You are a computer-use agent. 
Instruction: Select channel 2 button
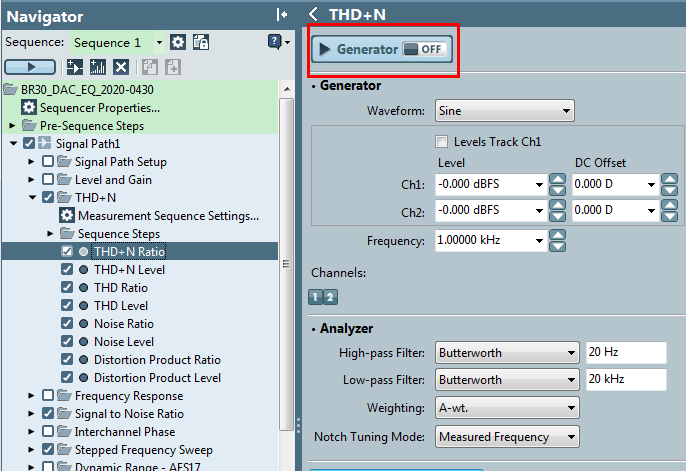330,297
